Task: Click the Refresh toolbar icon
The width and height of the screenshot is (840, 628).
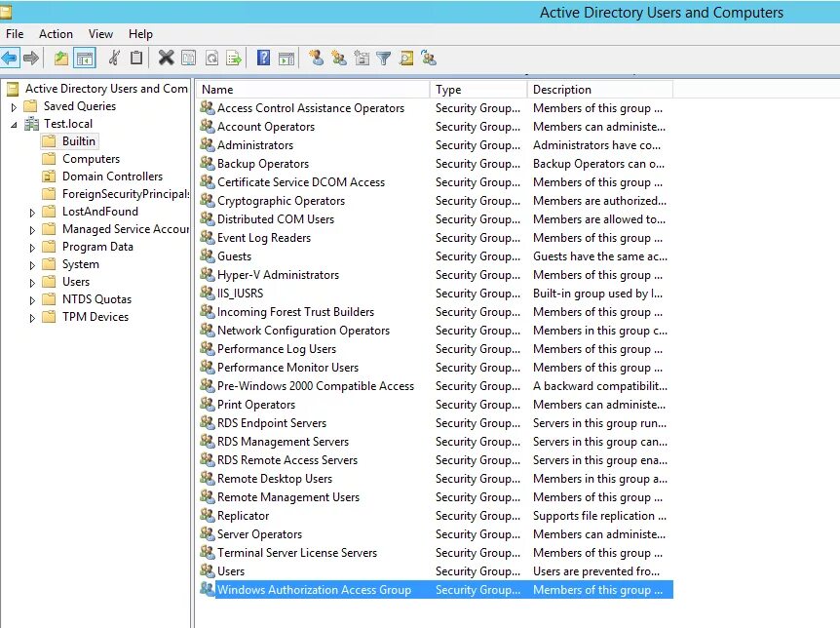Action: point(211,58)
